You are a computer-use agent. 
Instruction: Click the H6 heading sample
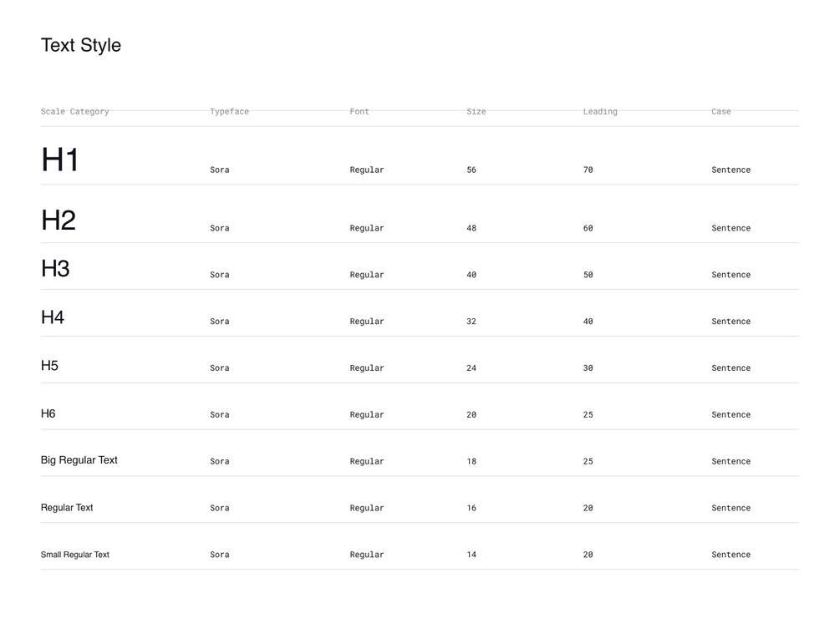[48, 413]
